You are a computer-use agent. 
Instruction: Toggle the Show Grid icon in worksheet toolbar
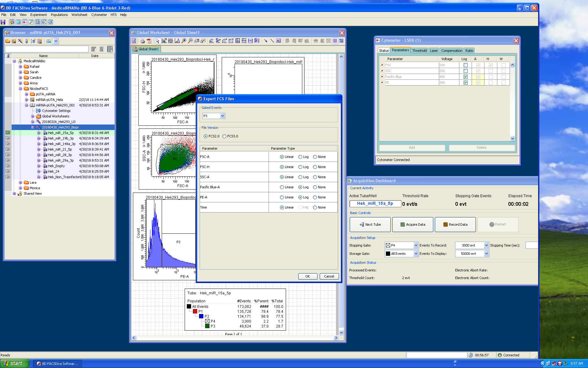pos(335,41)
